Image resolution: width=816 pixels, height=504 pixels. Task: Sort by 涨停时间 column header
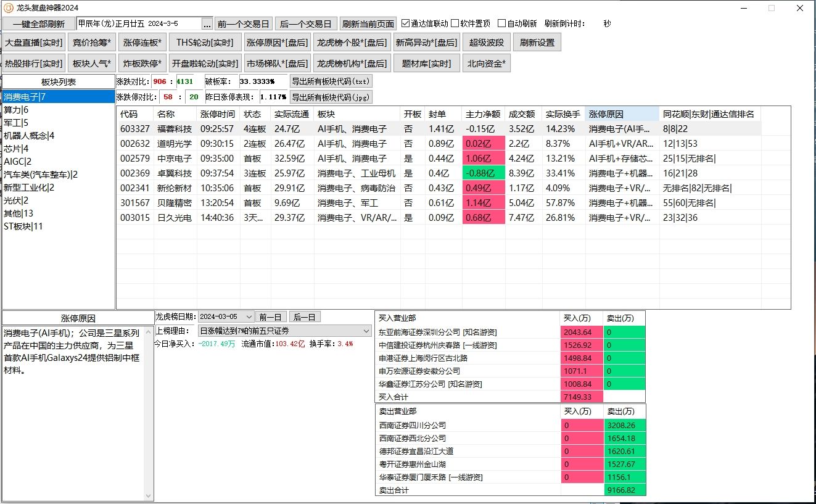(x=218, y=114)
